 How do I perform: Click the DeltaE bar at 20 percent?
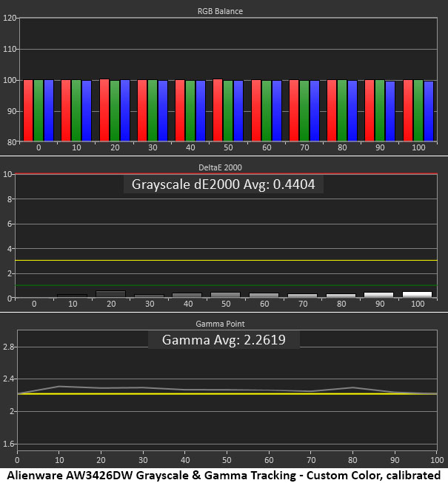coord(111,294)
